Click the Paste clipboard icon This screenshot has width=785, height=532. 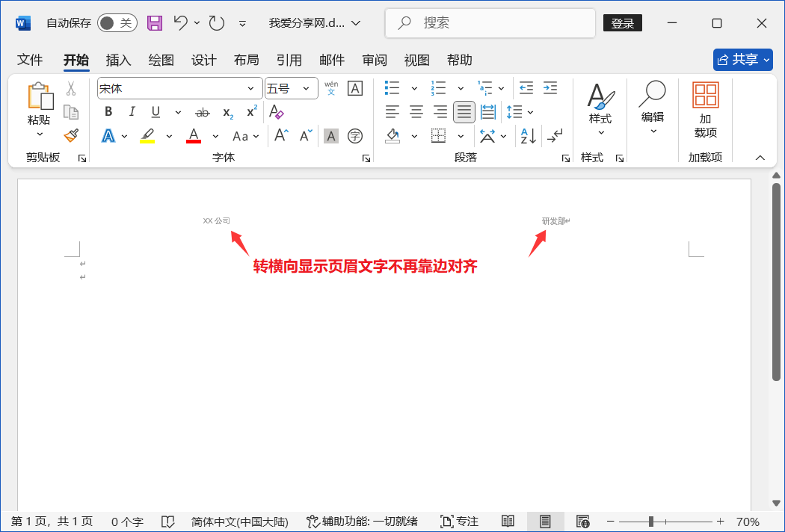coord(40,96)
